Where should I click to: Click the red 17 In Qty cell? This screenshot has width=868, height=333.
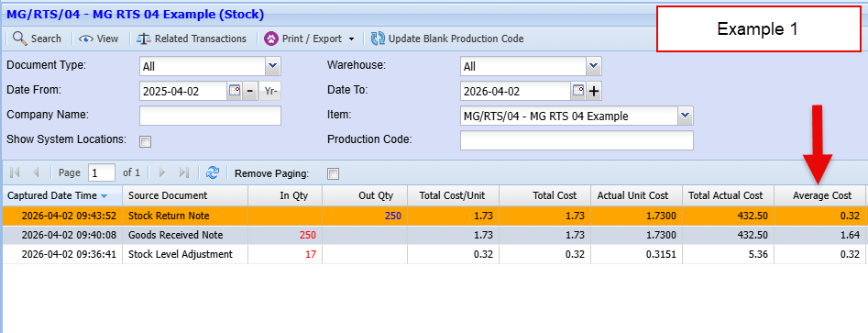[285, 254]
